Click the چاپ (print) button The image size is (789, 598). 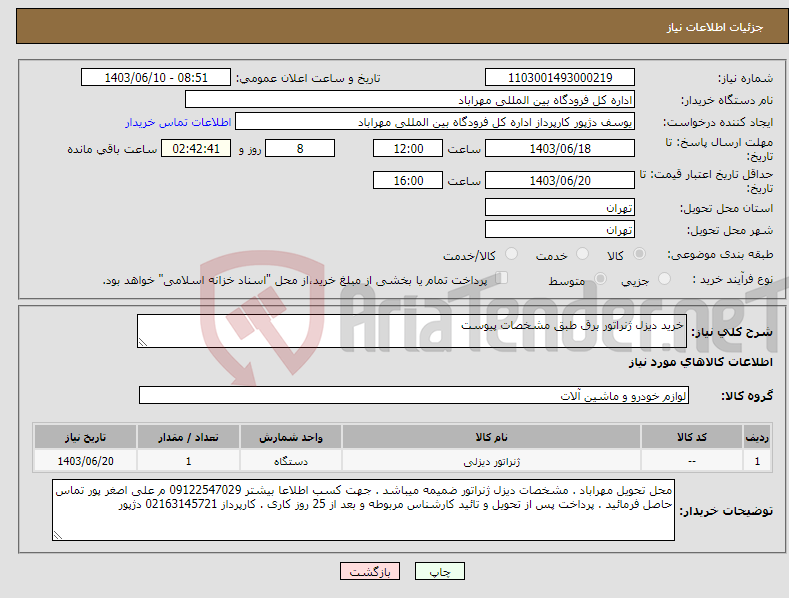click(439, 571)
